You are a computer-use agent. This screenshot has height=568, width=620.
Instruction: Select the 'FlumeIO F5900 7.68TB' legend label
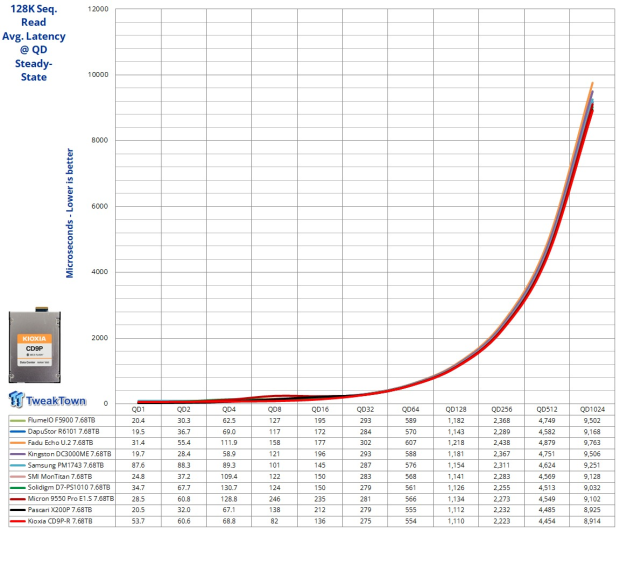pyautogui.click(x=61, y=420)
